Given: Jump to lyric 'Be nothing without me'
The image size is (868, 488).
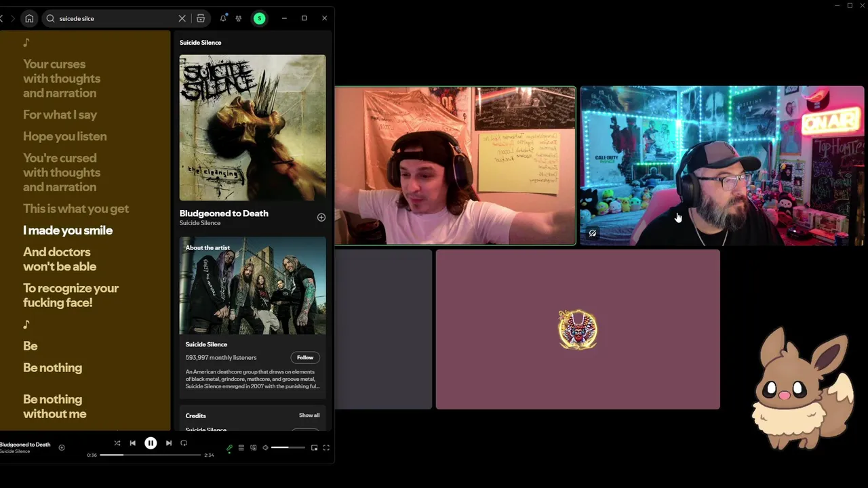Looking at the screenshot, I should tap(55, 407).
